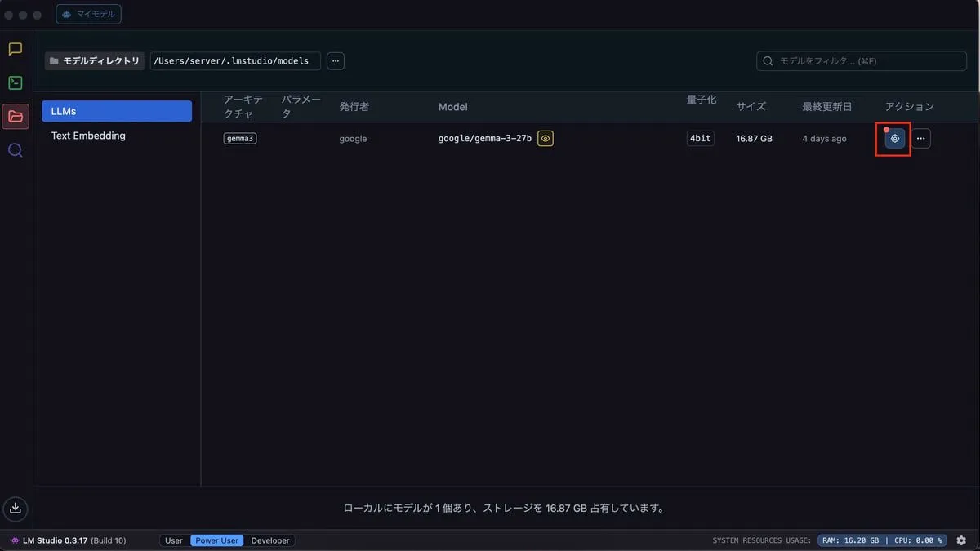Open the Developer terminal sidebar icon
Image resolution: width=980 pixels, height=551 pixels.
[x=15, y=82]
